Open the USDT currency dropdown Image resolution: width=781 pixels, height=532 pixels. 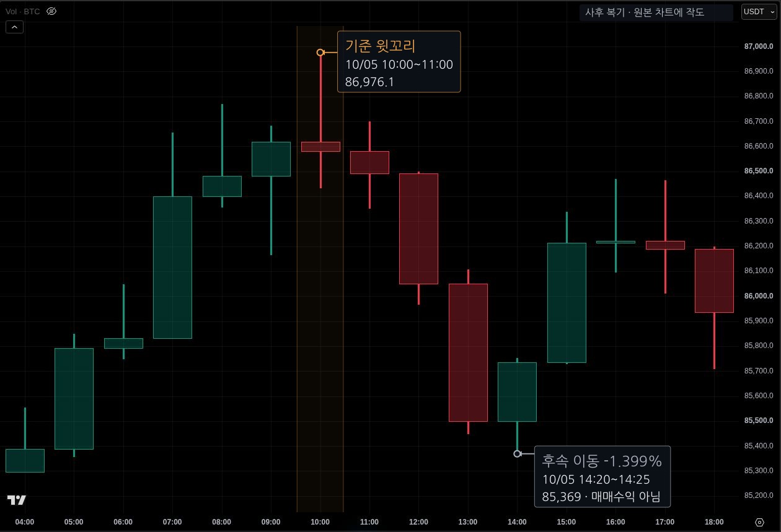[758, 12]
